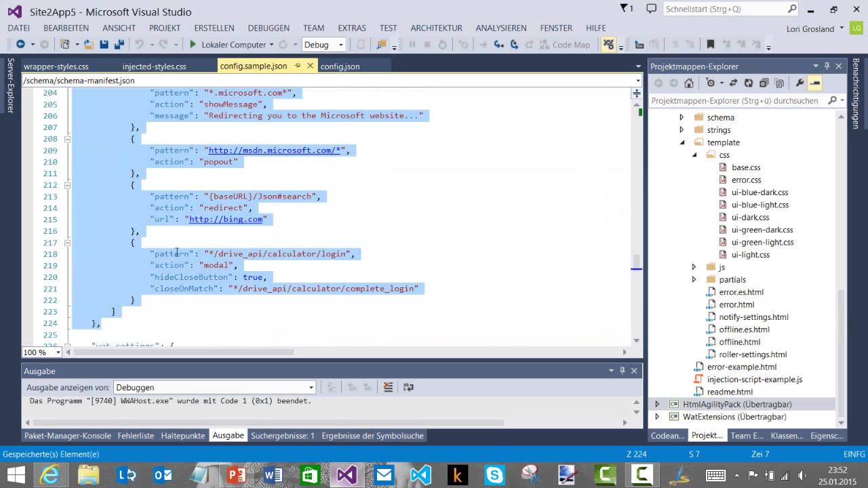Click the Code Map toolbar button
Viewport: 868px width, 488px height.
point(565,45)
